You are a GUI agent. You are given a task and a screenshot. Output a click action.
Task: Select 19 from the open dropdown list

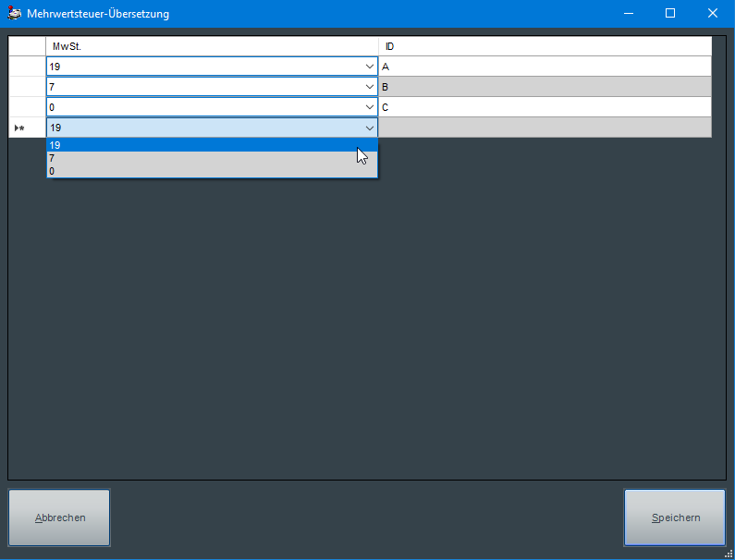[211, 145]
